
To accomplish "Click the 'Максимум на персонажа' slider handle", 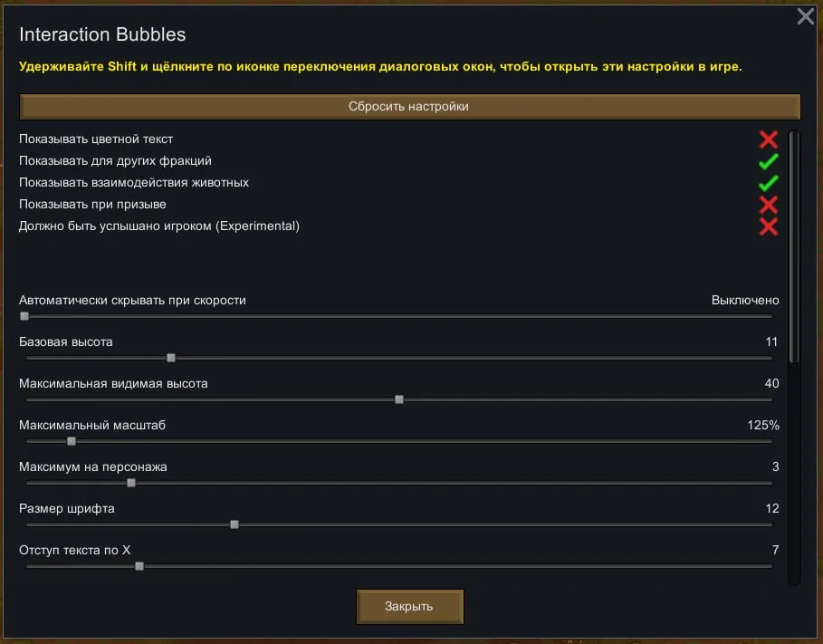I will [131, 483].
